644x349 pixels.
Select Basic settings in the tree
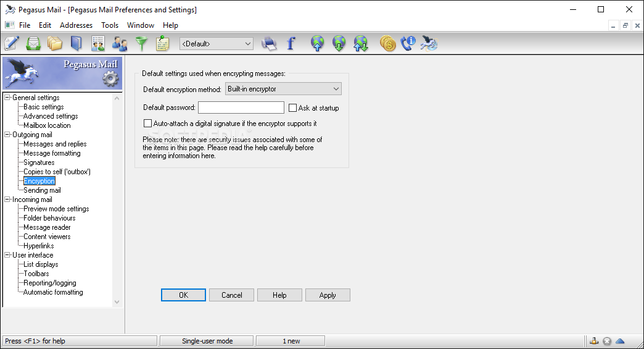[44, 107]
